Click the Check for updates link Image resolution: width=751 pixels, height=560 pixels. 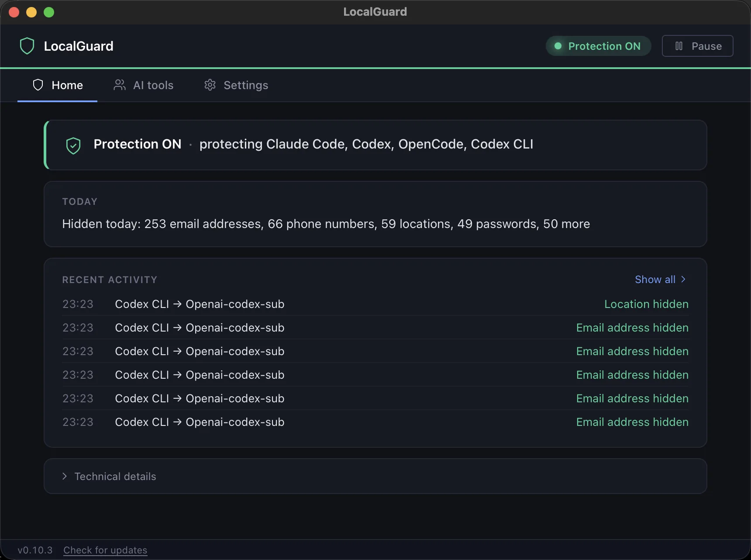coord(105,550)
